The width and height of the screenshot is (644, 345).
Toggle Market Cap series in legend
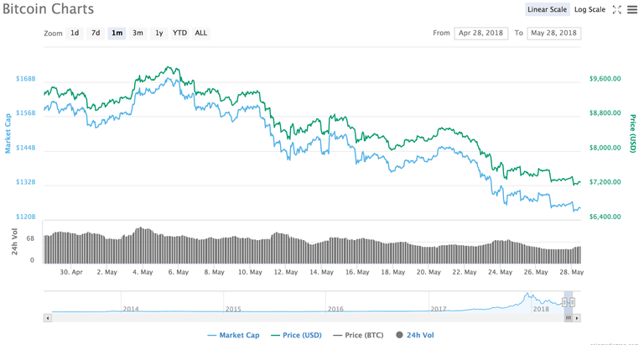pyautogui.click(x=233, y=335)
